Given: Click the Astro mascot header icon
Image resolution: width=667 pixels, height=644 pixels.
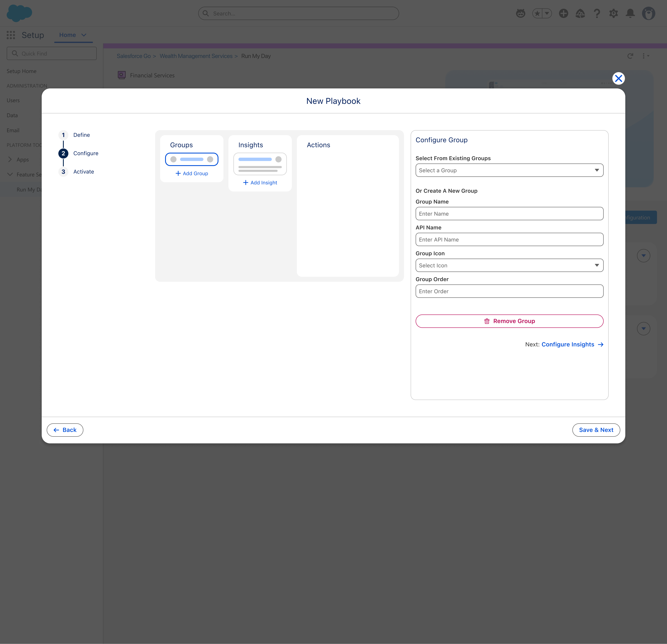Looking at the screenshot, I should 520,14.
